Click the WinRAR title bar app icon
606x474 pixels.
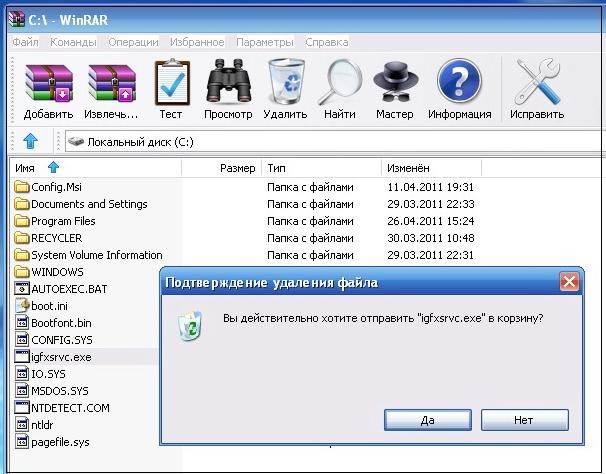click(17, 19)
